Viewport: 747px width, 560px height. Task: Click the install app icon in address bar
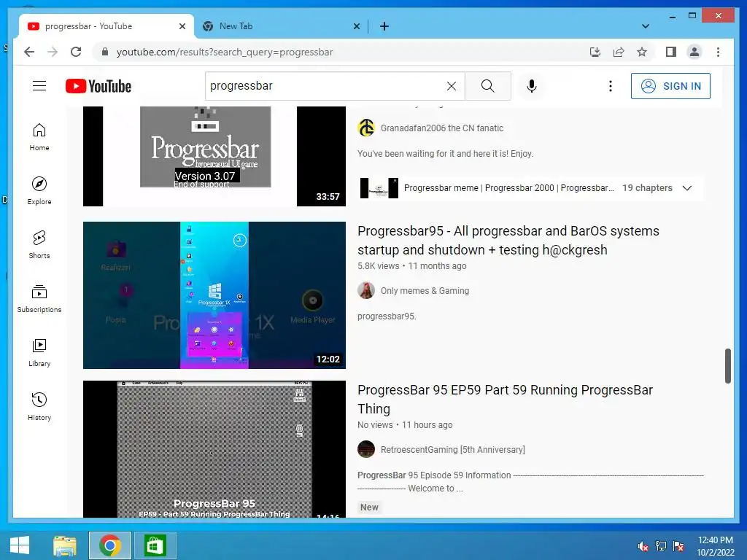click(595, 52)
